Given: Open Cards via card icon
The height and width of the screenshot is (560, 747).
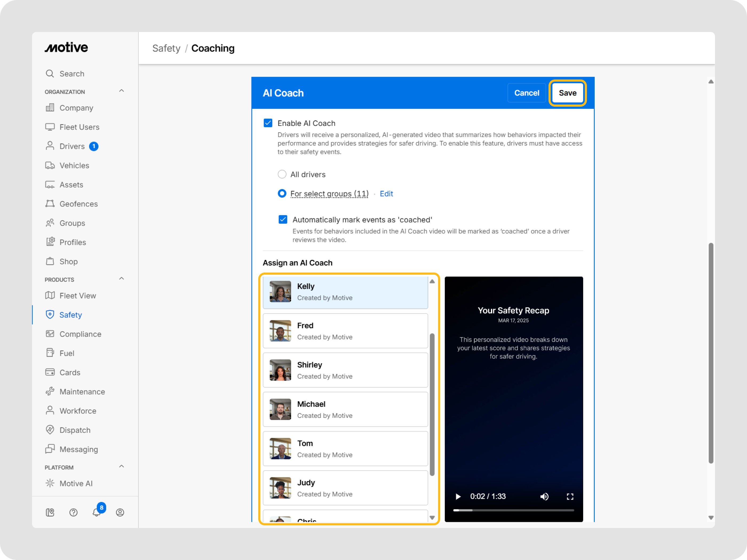Looking at the screenshot, I should pyautogui.click(x=50, y=372).
